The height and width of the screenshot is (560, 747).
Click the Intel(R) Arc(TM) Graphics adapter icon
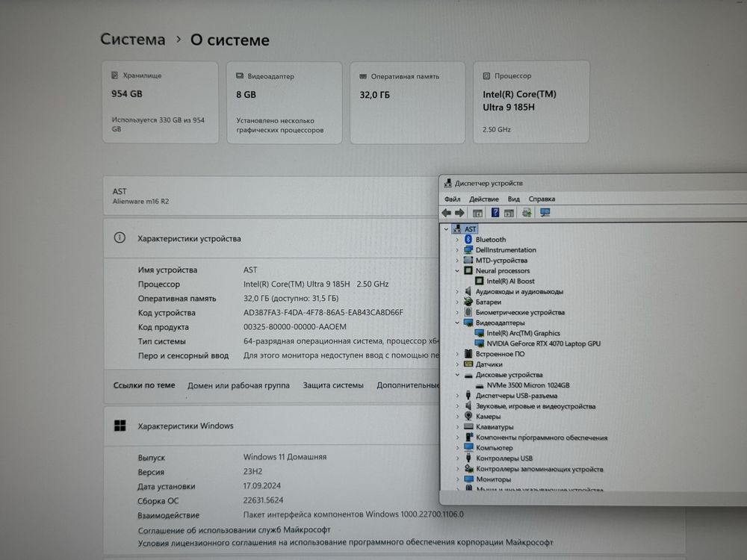click(x=480, y=333)
